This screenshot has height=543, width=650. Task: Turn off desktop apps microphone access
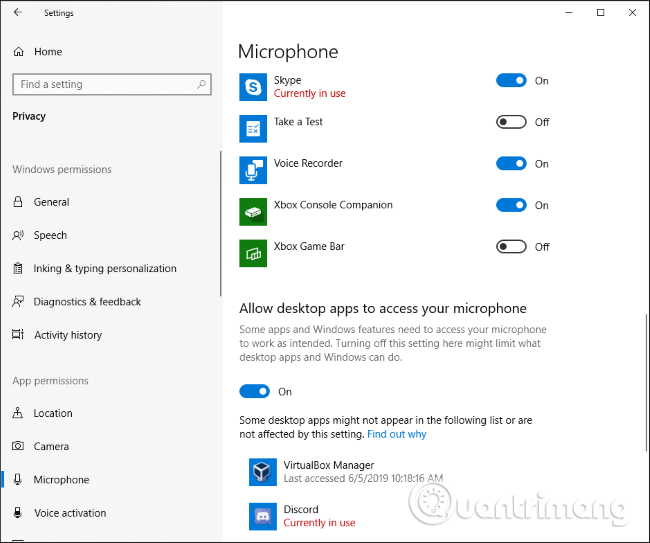coord(255,391)
